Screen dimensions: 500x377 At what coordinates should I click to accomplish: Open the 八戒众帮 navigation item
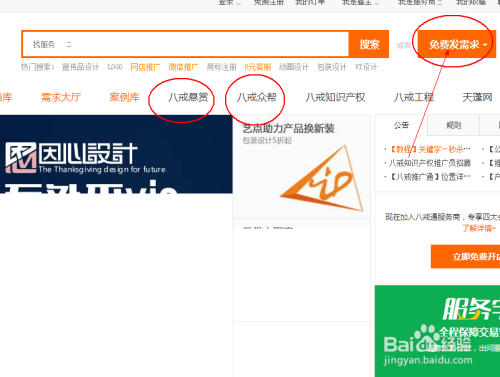(x=257, y=97)
